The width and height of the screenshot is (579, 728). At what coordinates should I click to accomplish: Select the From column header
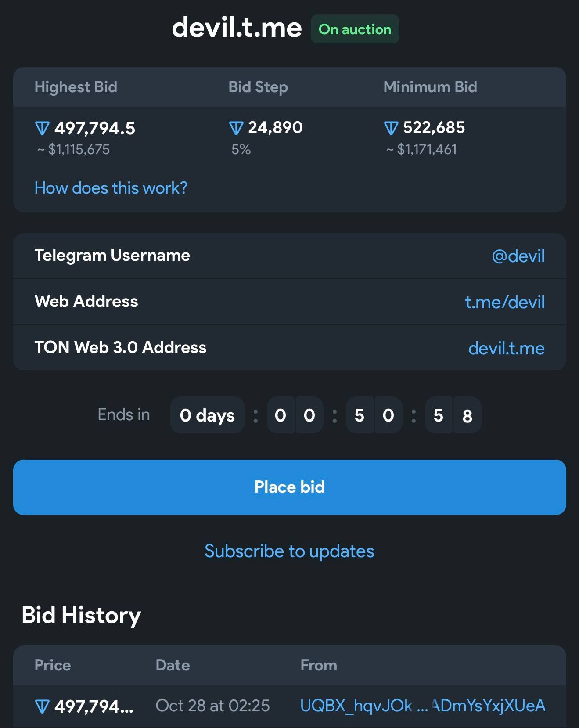[319, 665]
